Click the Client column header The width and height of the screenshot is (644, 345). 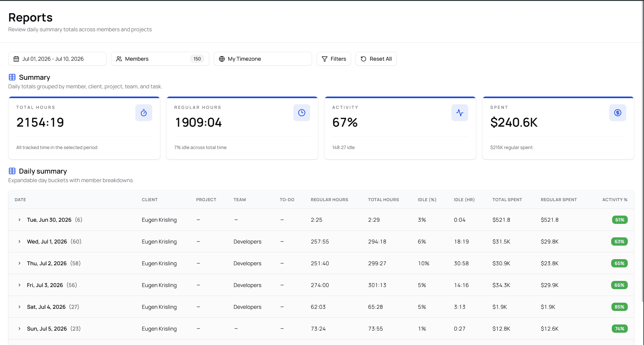[150, 200]
